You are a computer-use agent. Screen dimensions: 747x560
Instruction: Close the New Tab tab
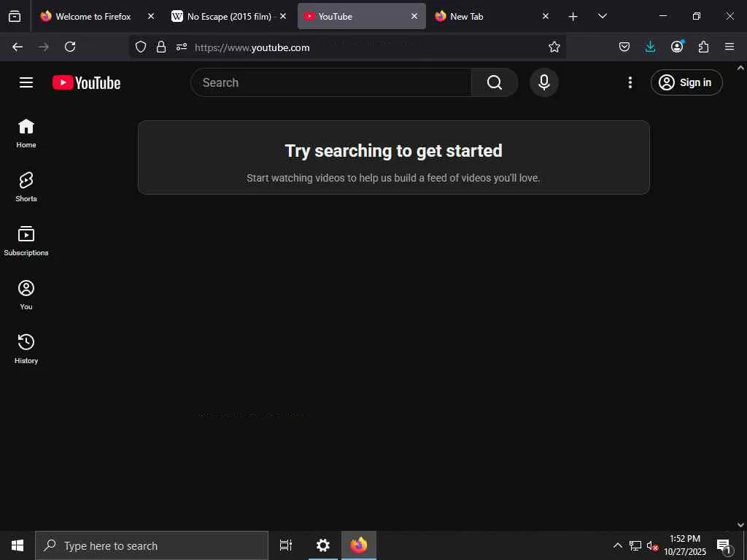pyautogui.click(x=546, y=16)
